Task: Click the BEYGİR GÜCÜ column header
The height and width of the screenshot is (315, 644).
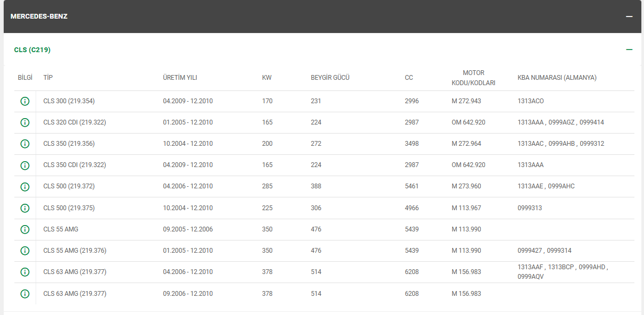Action: click(330, 78)
